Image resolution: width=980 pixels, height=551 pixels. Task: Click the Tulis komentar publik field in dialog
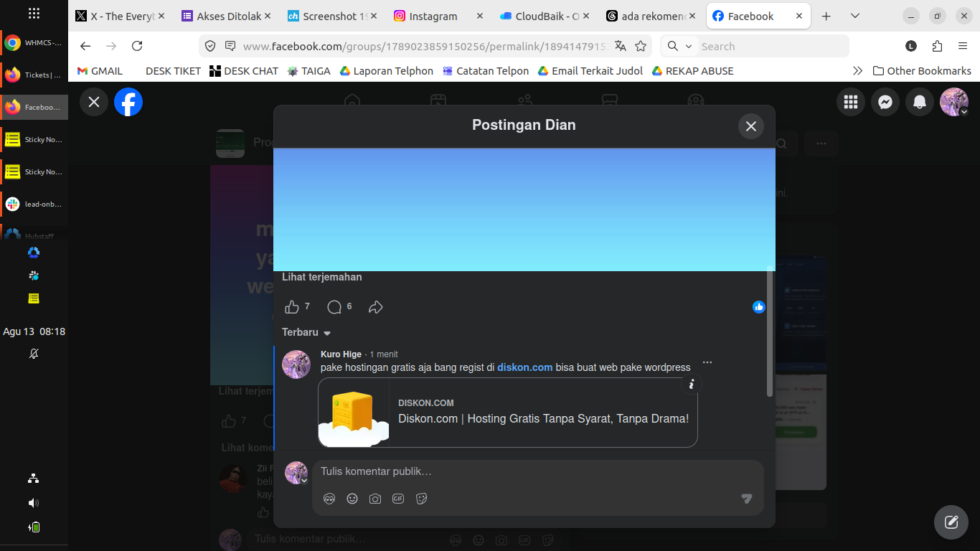coord(538,471)
